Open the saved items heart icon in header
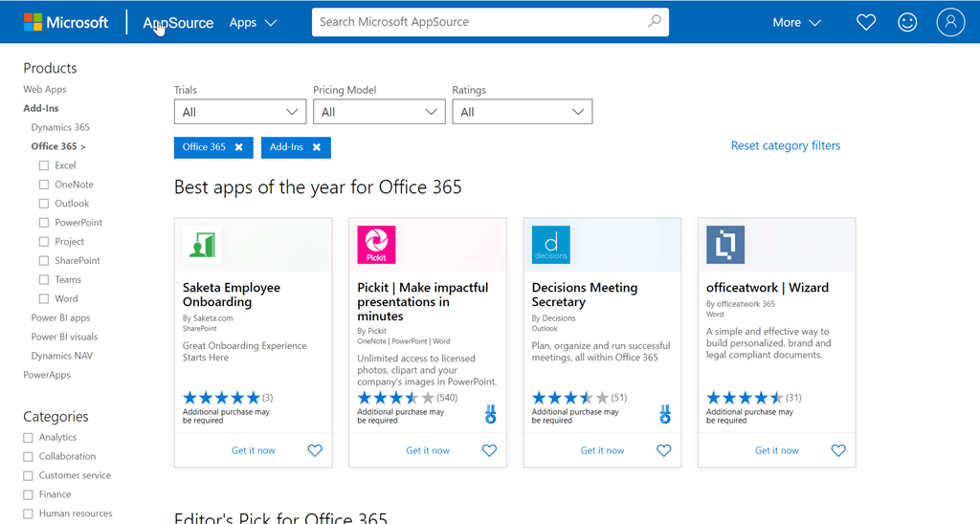Viewport: 980px width, 524px height. point(865,23)
